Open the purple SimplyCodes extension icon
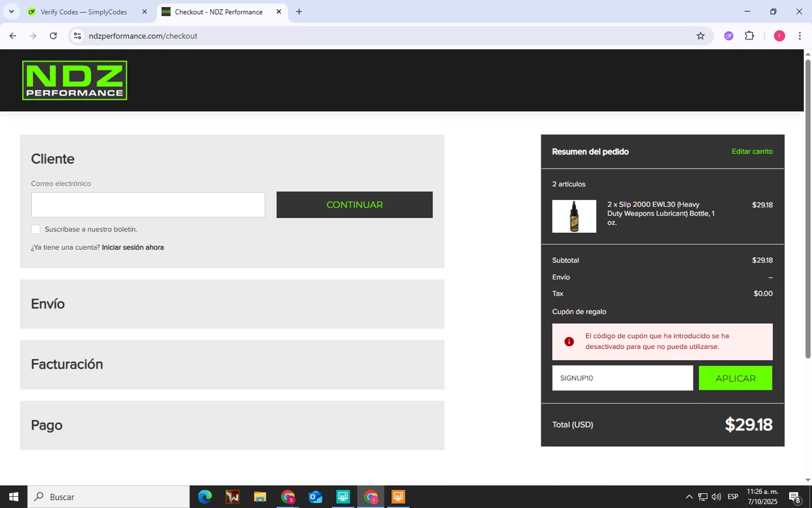This screenshot has width=812, height=508. click(729, 36)
